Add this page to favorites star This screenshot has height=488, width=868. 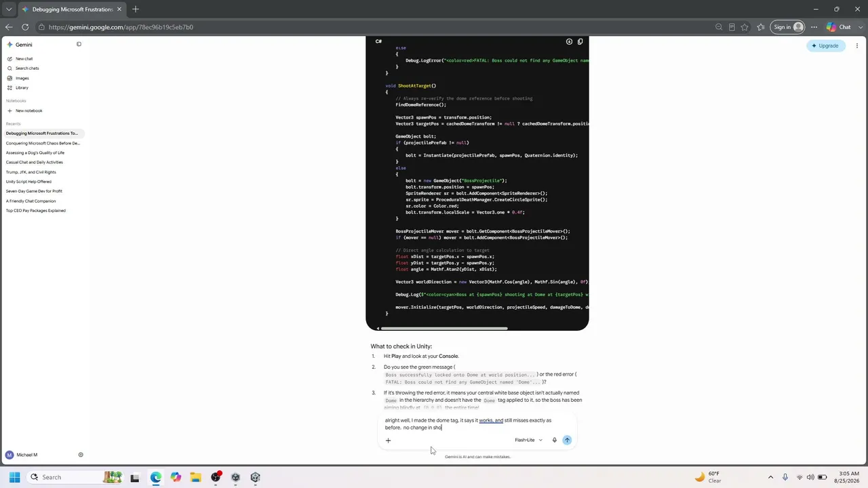point(745,27)
